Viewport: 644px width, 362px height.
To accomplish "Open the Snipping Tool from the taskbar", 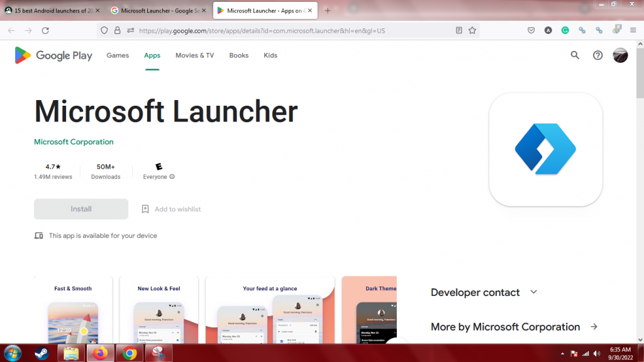I will click(158, 353).
